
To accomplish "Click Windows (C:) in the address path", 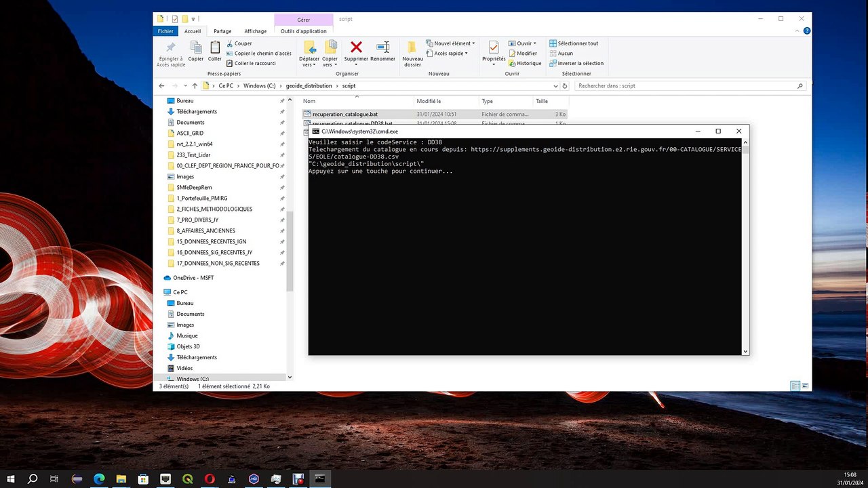I will tap(259, 86).
